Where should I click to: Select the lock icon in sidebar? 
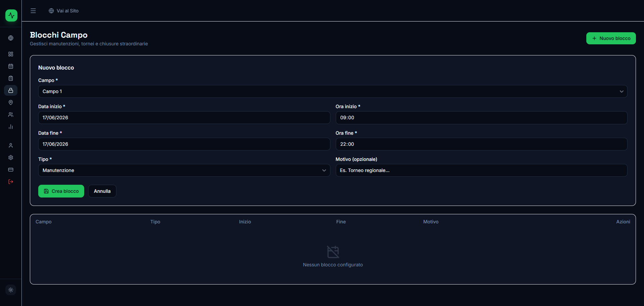pyautogui.click(x=11, y=90)
